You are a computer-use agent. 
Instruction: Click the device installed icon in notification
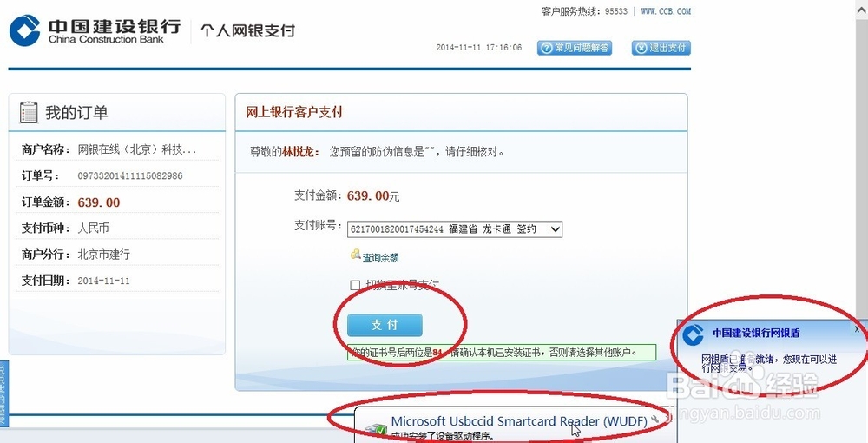(x=378, y=430)
